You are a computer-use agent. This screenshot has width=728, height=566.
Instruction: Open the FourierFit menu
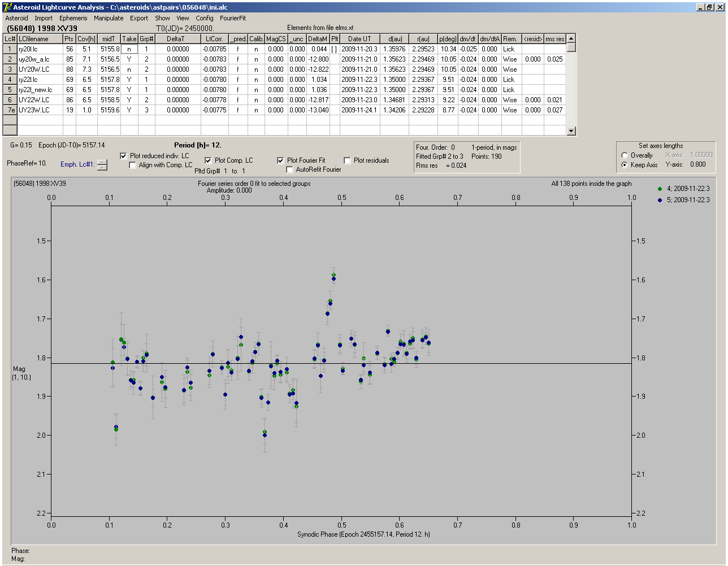233,18
